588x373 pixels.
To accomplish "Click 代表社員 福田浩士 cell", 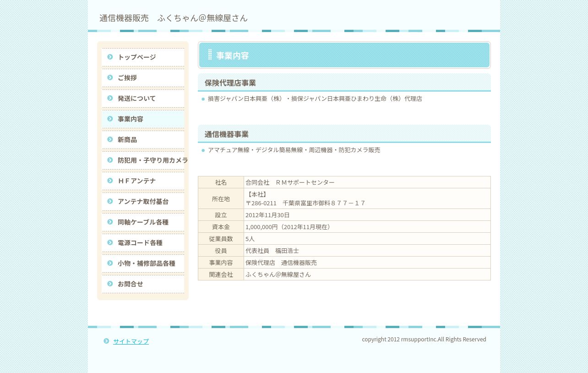I will [367, 251].
